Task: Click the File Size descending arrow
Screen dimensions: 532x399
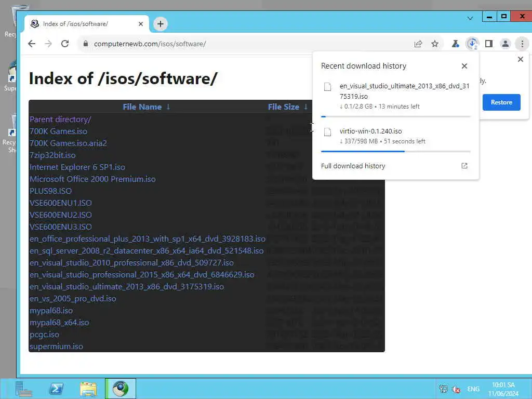Action: click(305, 107)
